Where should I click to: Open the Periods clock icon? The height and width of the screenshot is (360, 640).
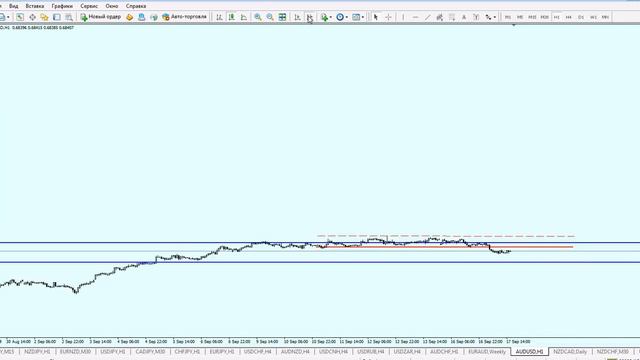(x=340, y=17)
